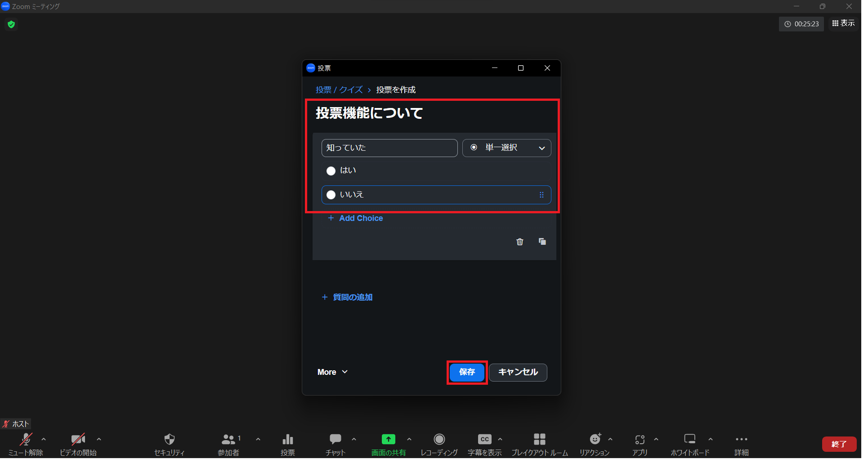Open the 単一選択 question type dropdown

[506, 148]
